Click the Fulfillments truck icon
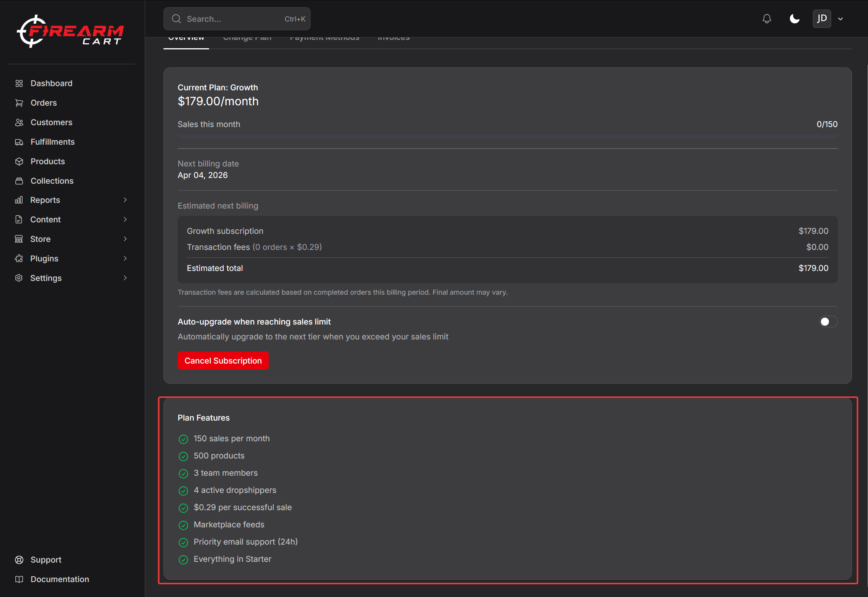The image size is (868, 597). pyautogui.click(x=19, y=142)
